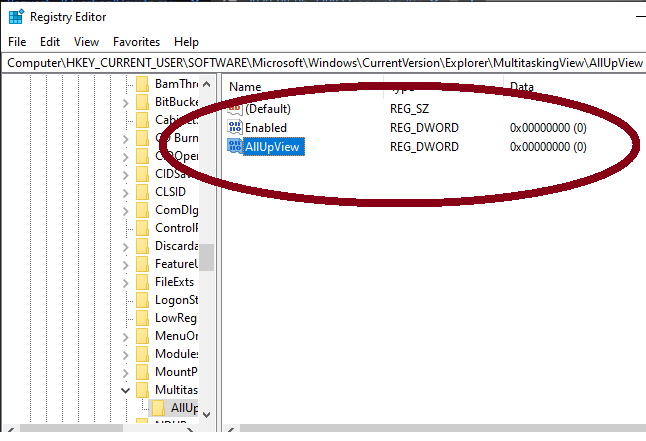Click the tree pane vertical scrollbar thumb

point(207,257)
